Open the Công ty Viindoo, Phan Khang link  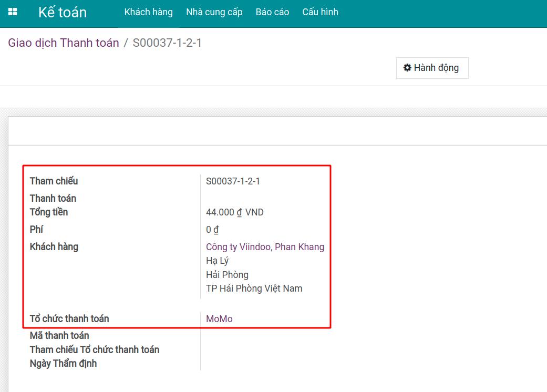(265, 247)
